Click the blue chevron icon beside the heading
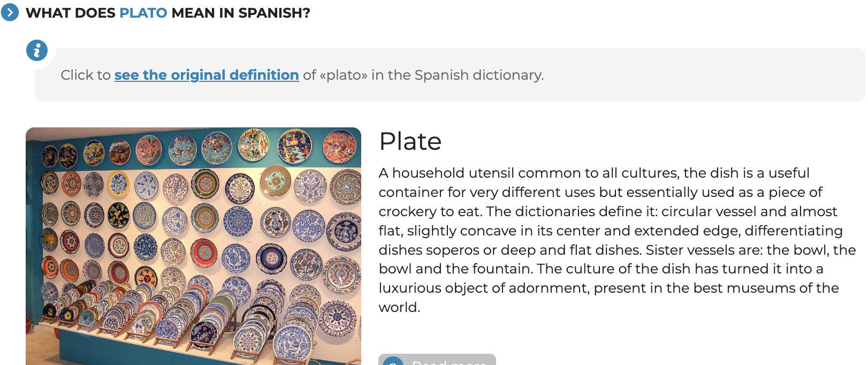The height and width of the screenshot is (365, 868). [x=10, y=12]
